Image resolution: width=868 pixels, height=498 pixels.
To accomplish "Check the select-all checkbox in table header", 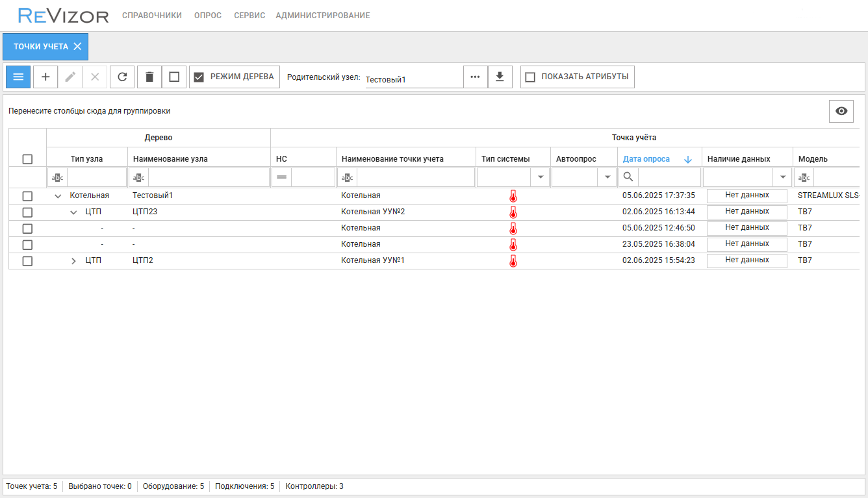I will point(27,159).
